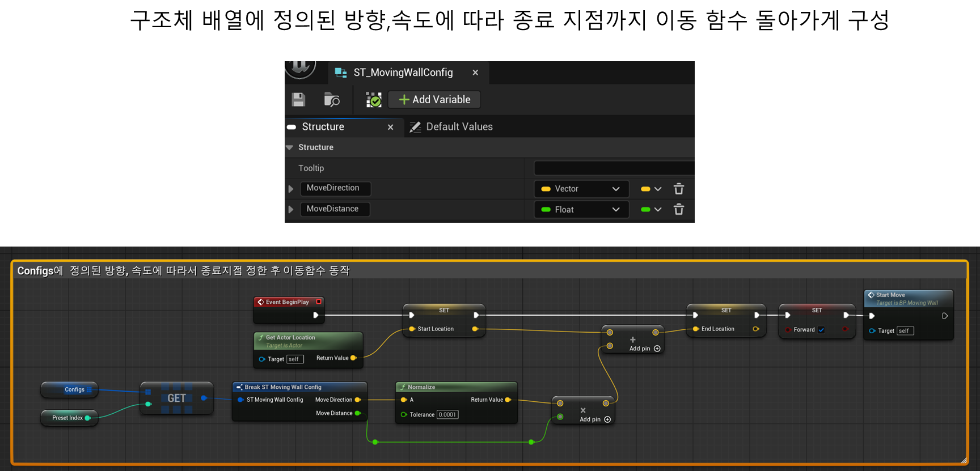Save the ST_MovingWallConfig structure with floppy icon
The width and height of the screenshot is (980, 471).
click(x=298, y=100)
